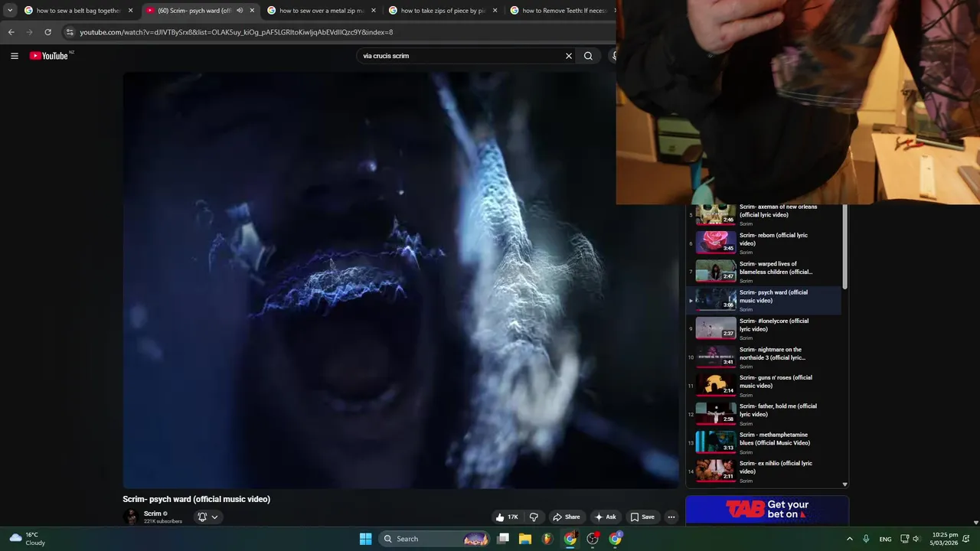This screenshot has height=551, width=980.
Task: Switch to 'how to Remove Teeth' tab
Action: point(563,11)
